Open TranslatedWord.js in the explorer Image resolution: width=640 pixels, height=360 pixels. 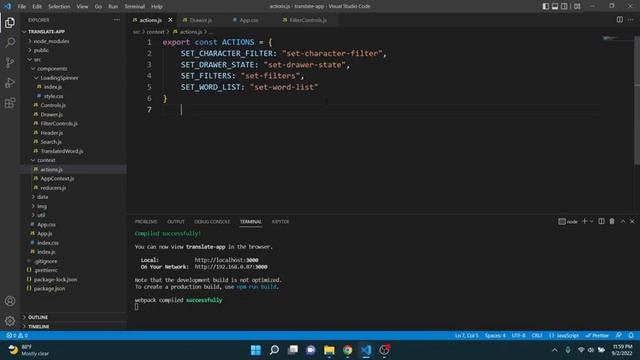pos(62,151)
